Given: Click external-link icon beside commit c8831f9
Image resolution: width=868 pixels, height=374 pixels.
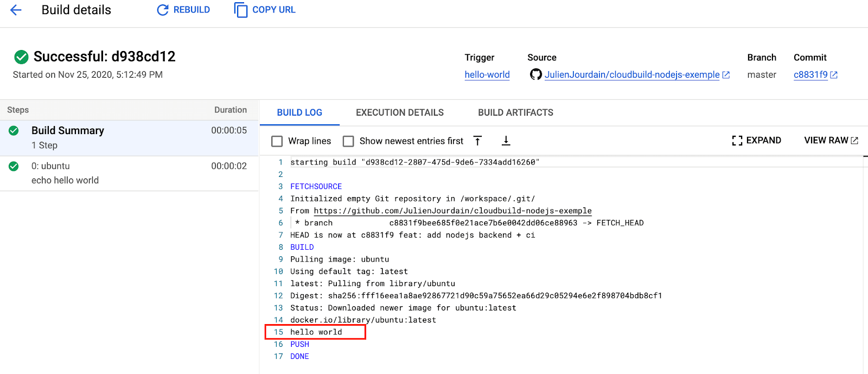Looking at the screenshot, I should click(834, 75).
